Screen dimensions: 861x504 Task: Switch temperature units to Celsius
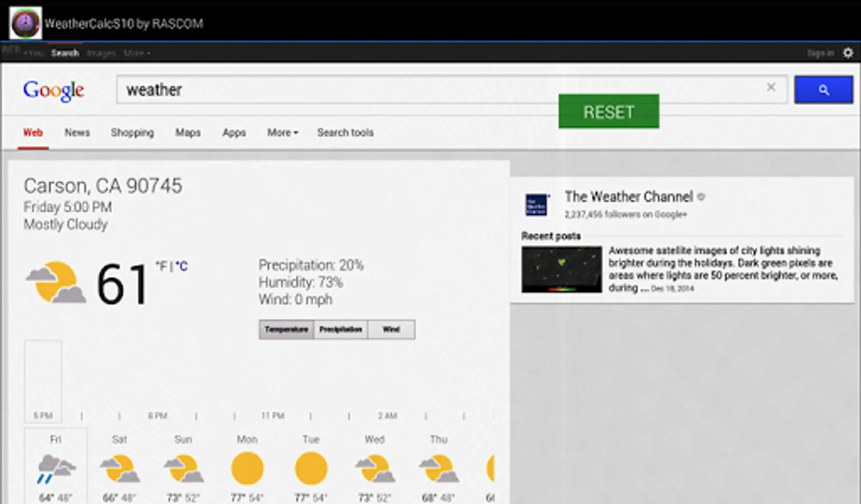pyautogui.click(x=181, y=266)
